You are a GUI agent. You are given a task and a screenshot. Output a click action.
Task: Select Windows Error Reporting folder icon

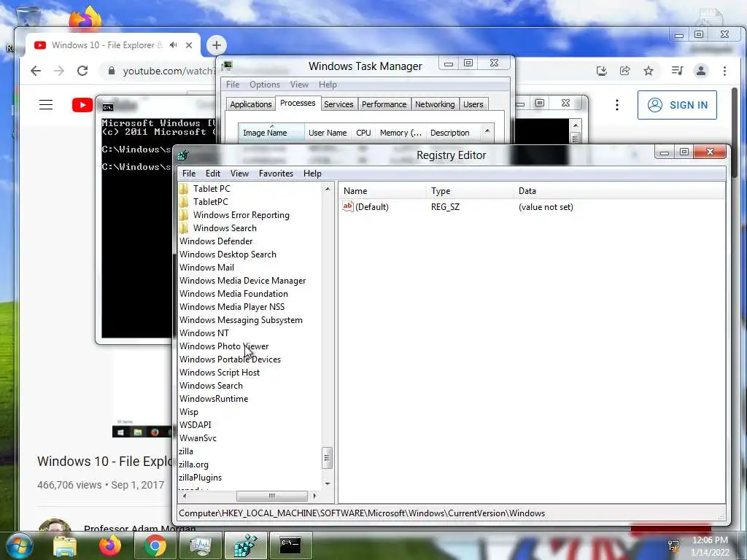point(184,215)
